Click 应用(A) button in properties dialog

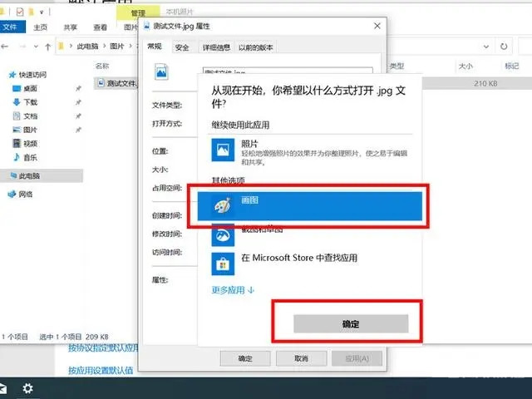(x=357, y=358)
